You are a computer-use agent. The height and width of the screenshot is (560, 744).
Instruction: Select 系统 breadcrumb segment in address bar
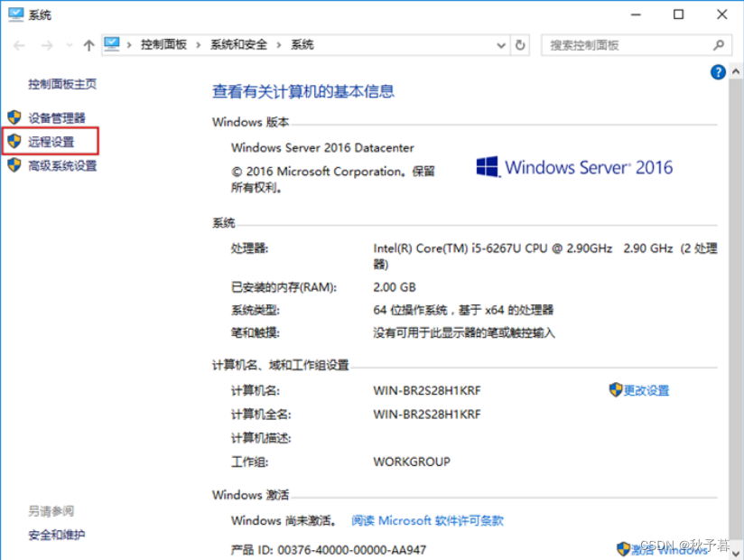[x=302, y=45]
